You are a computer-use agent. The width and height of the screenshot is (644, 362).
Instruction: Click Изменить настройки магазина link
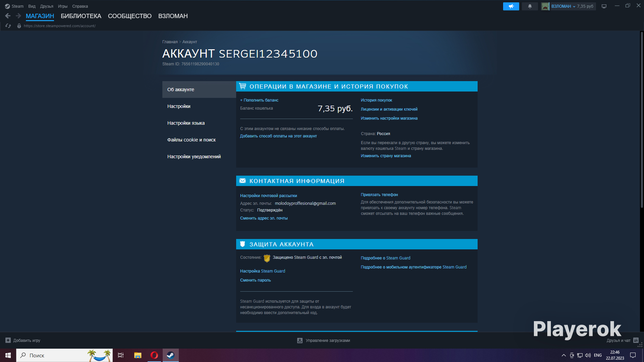(x=389, y=118)
